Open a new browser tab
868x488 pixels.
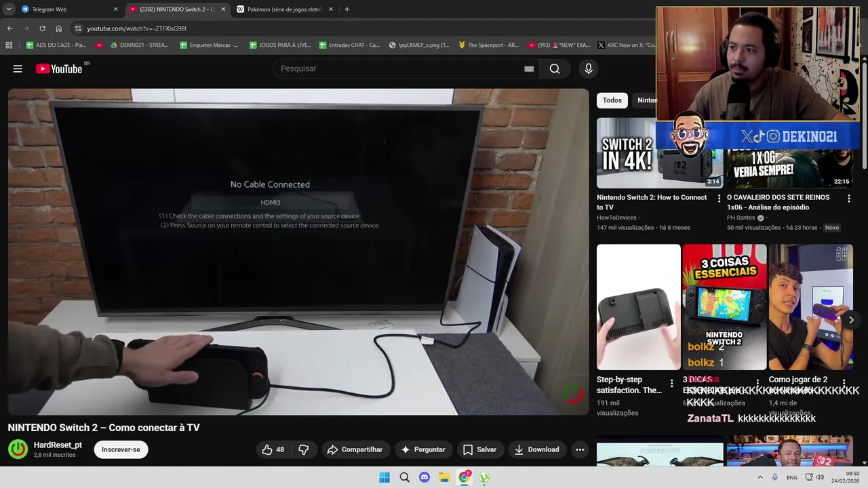pyautogui.click(x=347, y=9)
